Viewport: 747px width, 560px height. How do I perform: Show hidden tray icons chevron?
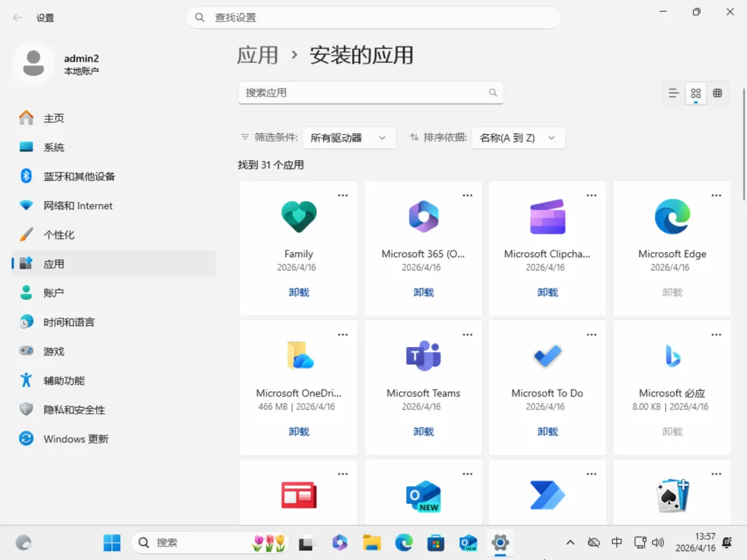tap(570, 543)
